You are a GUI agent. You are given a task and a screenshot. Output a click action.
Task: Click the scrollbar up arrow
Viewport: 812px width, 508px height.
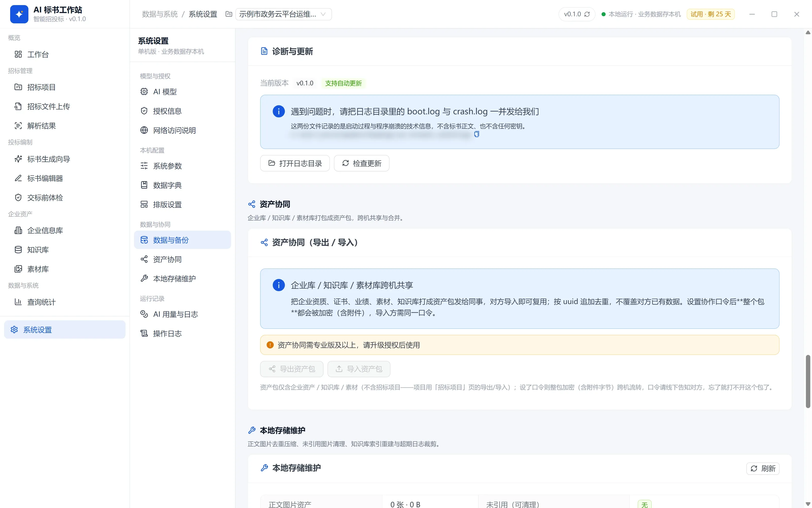808,33
